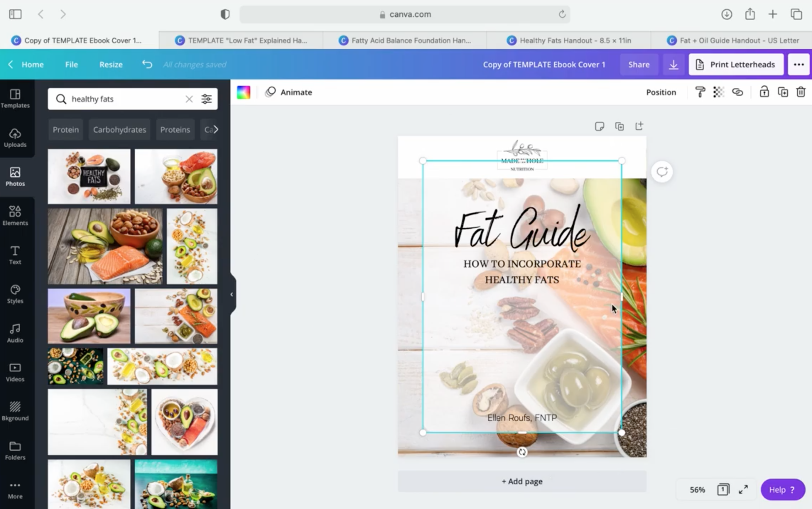Open the File menu

click(71, 64)
